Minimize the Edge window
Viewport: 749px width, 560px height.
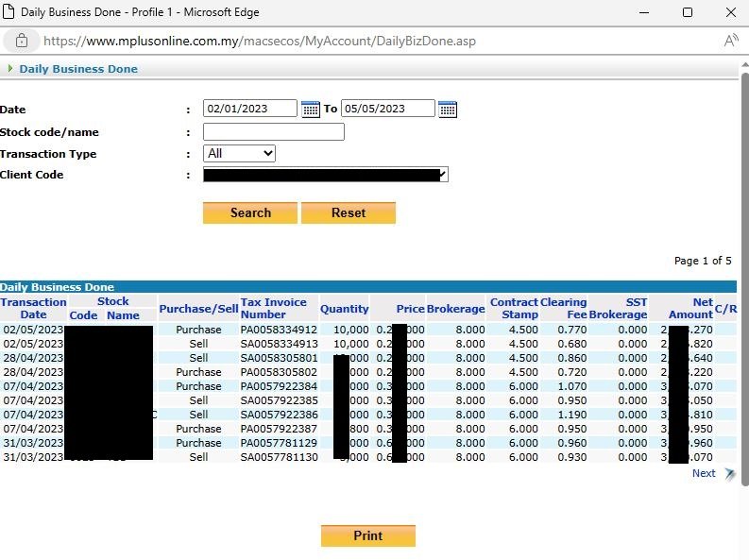tap(644, 12)
